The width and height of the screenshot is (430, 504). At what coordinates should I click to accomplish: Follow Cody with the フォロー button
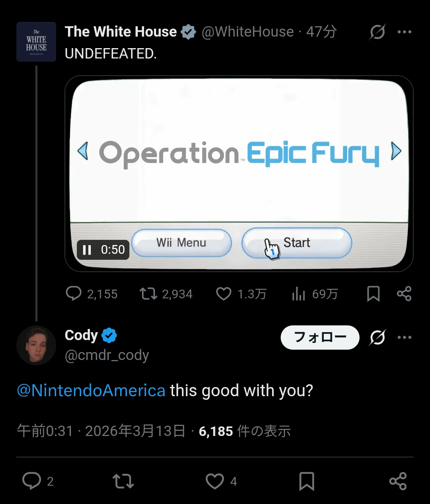[320, 337]
